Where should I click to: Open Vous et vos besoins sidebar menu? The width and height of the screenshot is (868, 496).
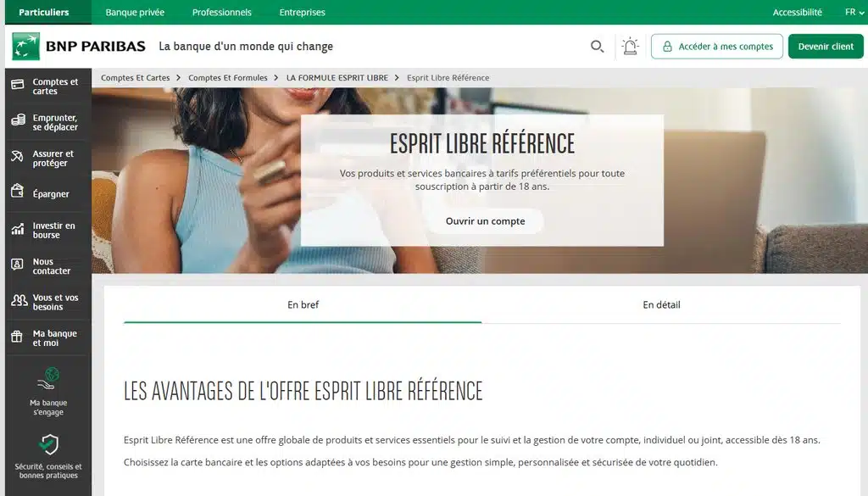point(48,302)
